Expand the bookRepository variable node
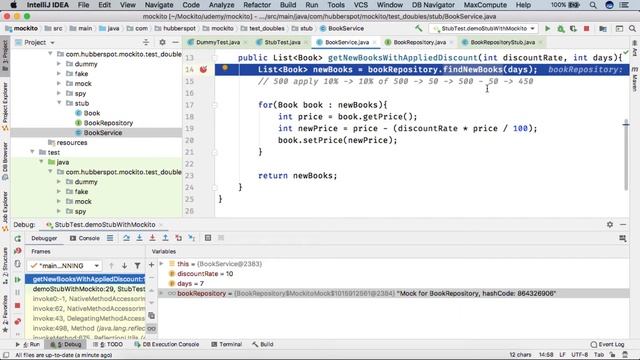Image resolution: width=640 pixels, height=360 pixels. pyautogui.click(x=162, y=293)
